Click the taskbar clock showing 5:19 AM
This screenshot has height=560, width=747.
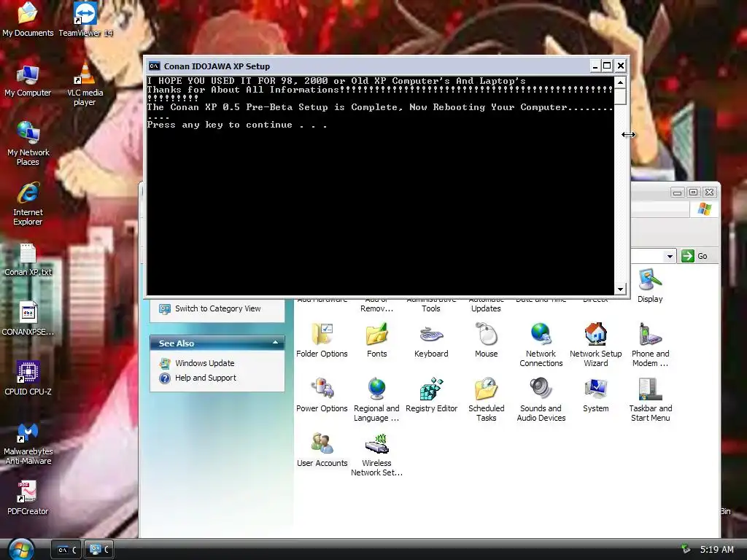click(716, 550)
